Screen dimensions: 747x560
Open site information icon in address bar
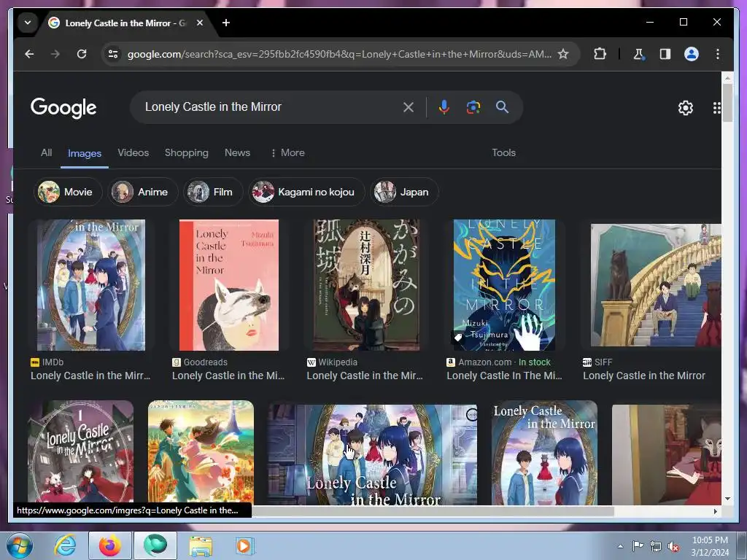pos(113,54)
